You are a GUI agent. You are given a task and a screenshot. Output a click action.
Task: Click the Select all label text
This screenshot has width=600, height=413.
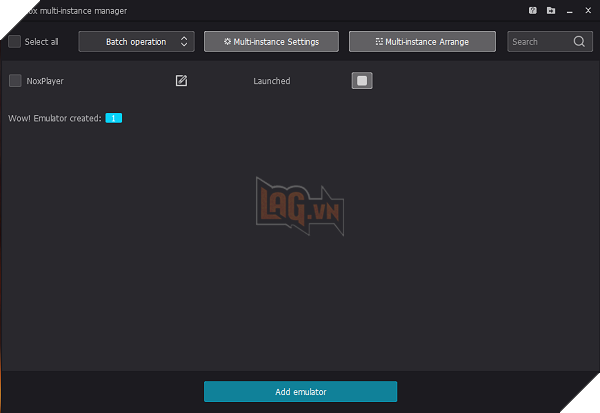point(41,42)
